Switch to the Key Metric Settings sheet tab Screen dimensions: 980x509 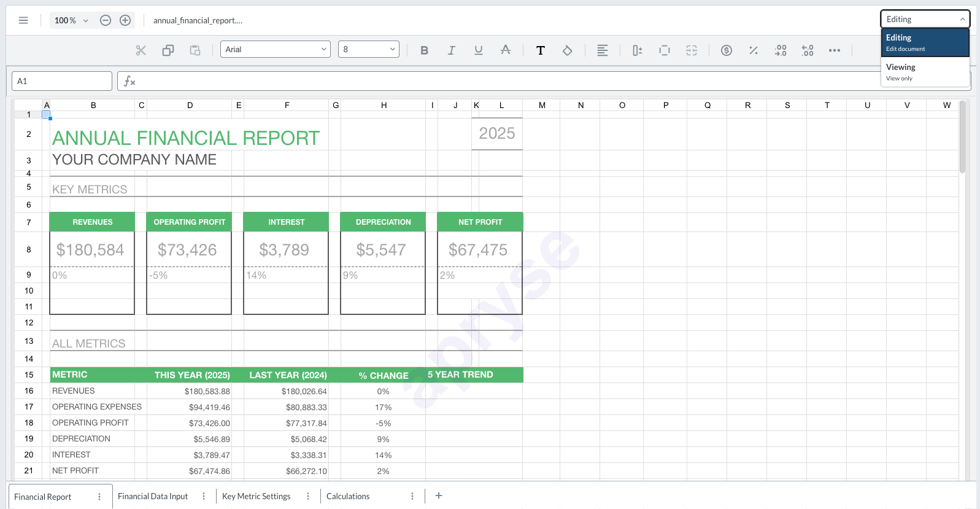pos(257,496)
